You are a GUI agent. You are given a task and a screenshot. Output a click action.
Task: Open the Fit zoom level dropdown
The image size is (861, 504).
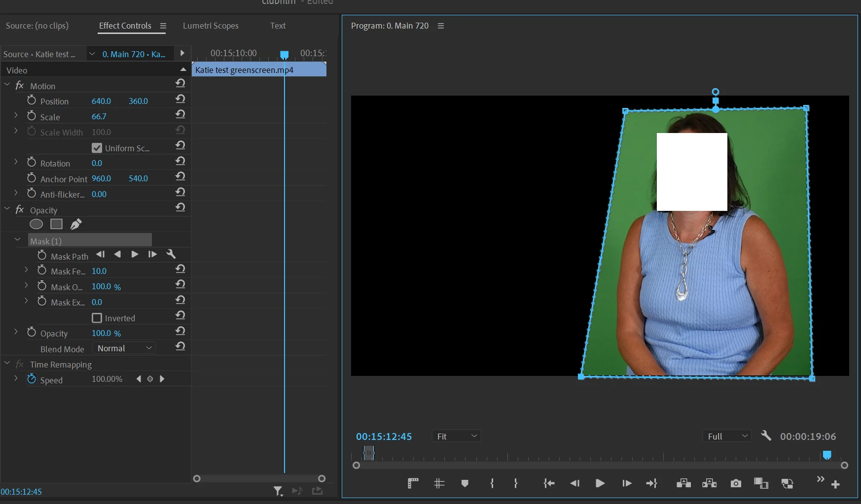(456, 436)
